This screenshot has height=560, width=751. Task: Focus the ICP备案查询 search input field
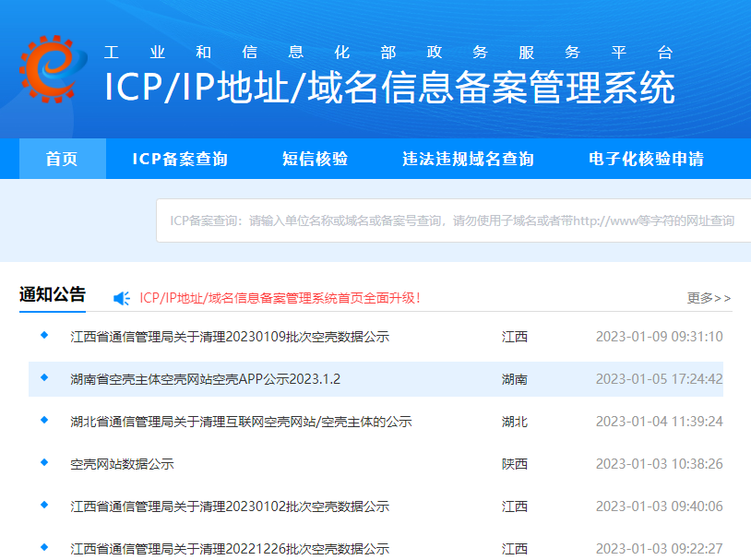point(452,220)
